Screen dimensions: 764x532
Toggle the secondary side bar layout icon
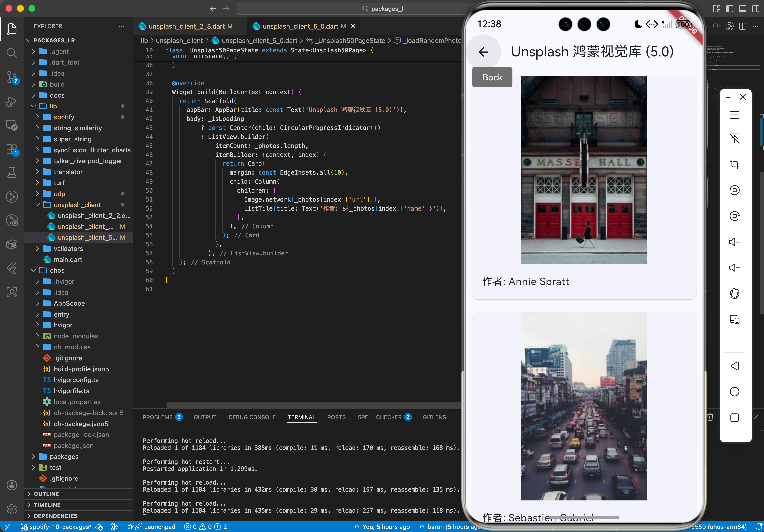click(x=755, y=9)
